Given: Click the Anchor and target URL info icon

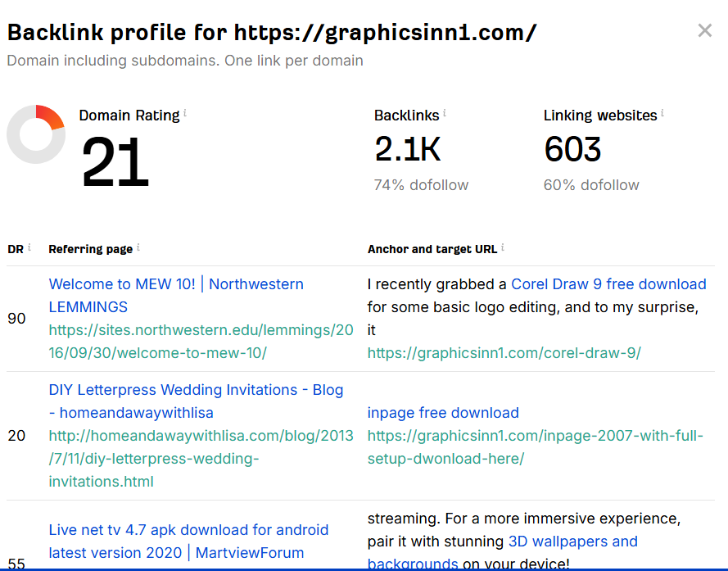Looking at the screenshot, I should coord(503,247).
